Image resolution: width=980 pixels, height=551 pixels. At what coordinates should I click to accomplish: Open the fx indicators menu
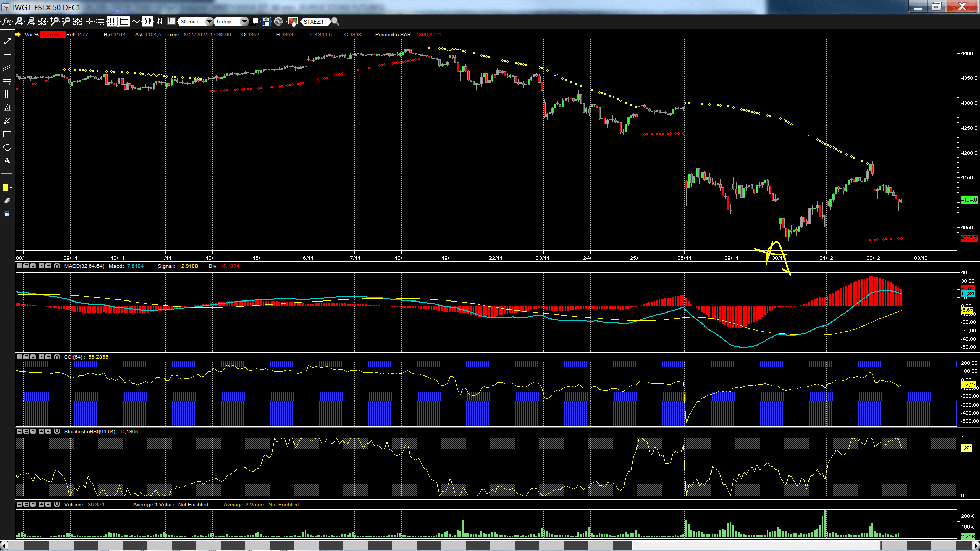pyautogui.click(x=7, y=21)
